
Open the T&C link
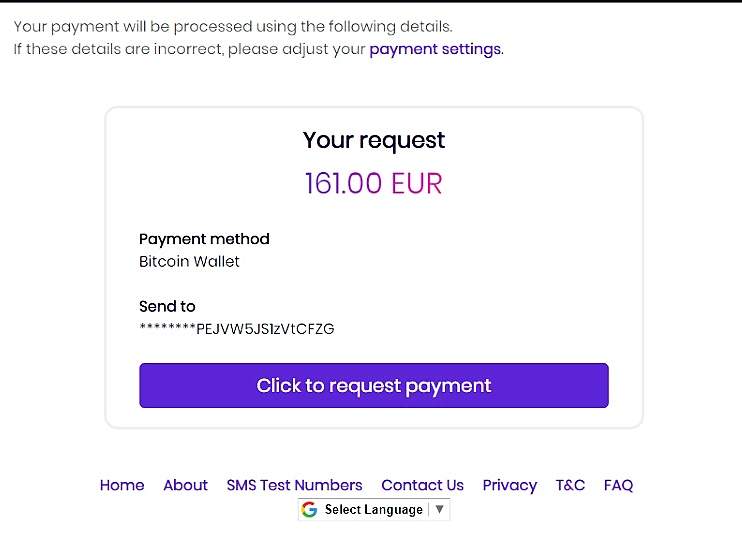(570, 485)
